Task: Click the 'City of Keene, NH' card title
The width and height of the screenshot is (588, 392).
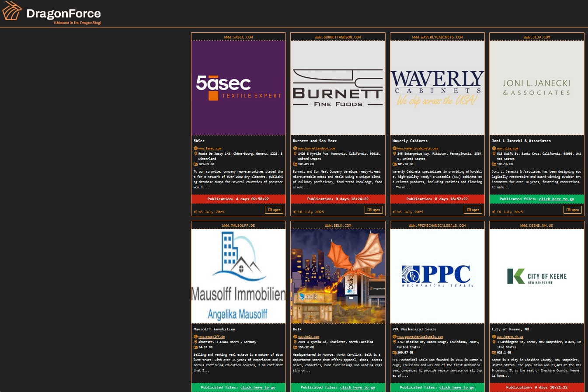Action: point(510,329)
